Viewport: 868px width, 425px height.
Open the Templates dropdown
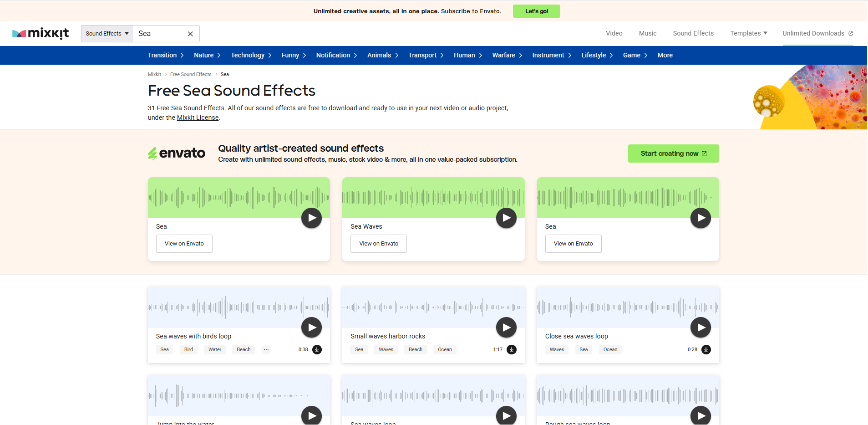[748, 33]
